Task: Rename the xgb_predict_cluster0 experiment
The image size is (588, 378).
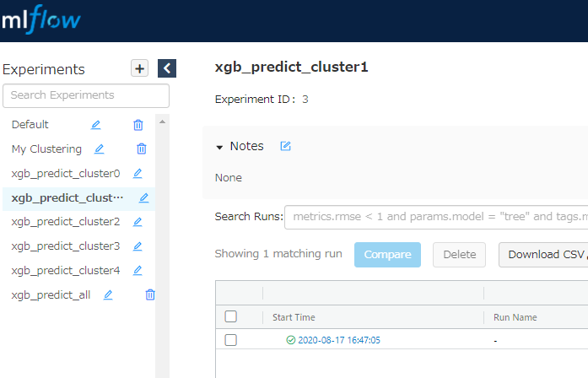Action: point(138,173)
